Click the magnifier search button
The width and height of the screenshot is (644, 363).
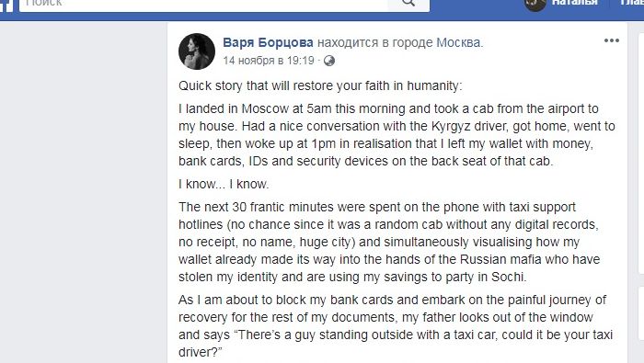tap(408, 4)
